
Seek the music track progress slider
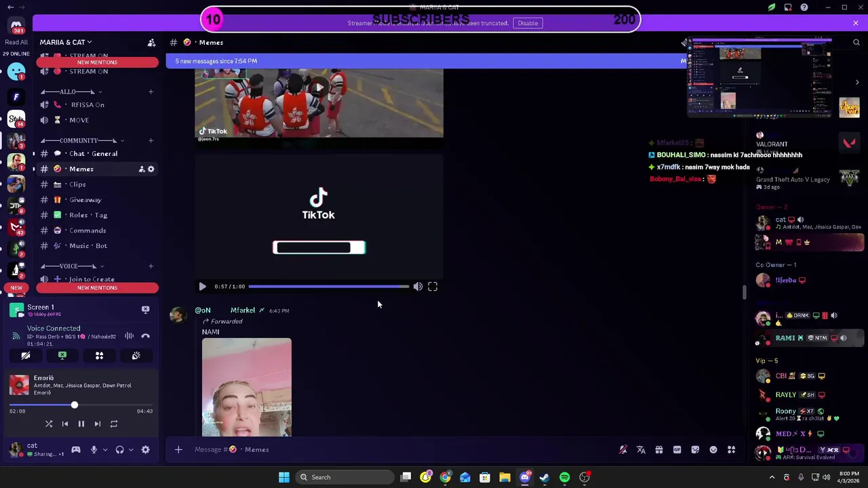click(x=81, y=405)
